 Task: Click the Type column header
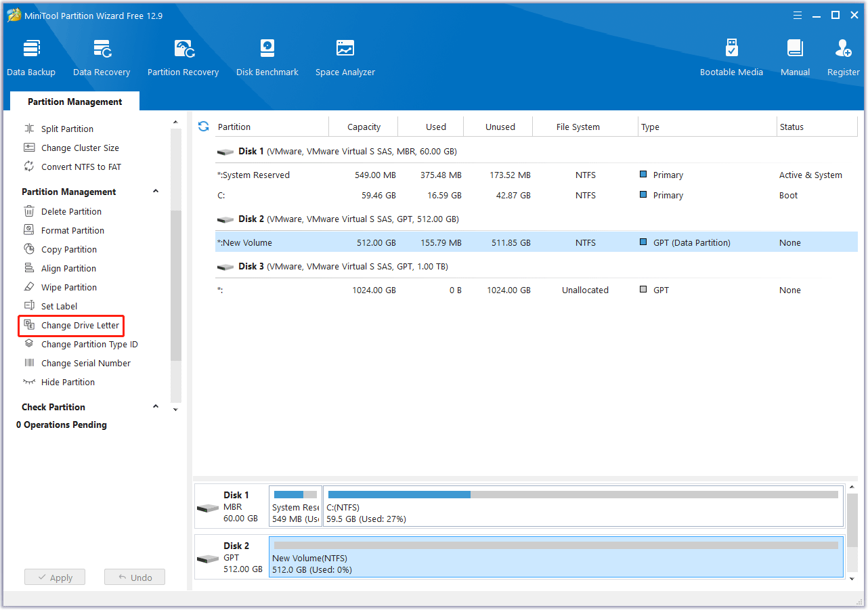coord(708,127)
